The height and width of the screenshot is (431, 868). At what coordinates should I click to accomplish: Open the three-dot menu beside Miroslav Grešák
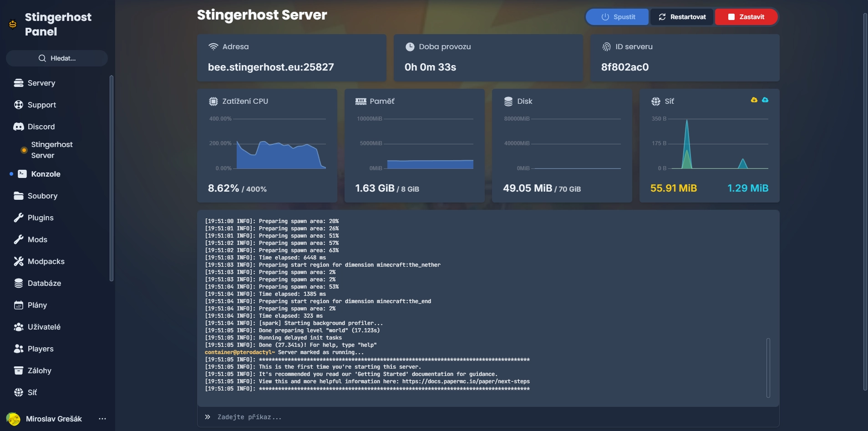point(102,419)
